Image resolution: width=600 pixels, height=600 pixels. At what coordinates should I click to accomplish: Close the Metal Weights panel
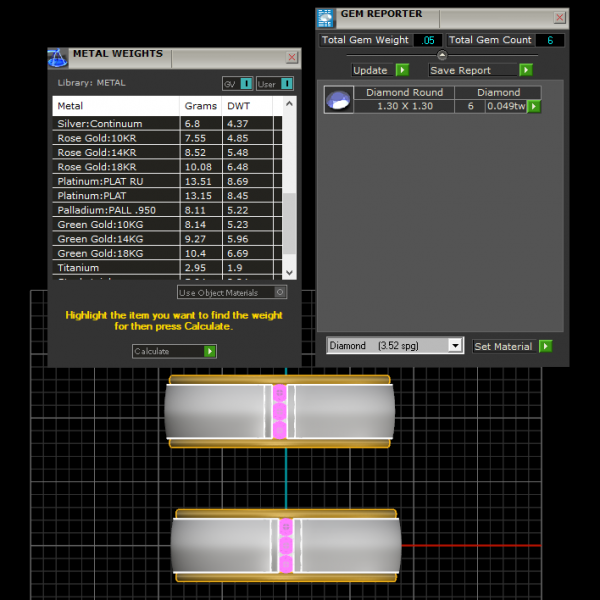click(x=292, y=58)
